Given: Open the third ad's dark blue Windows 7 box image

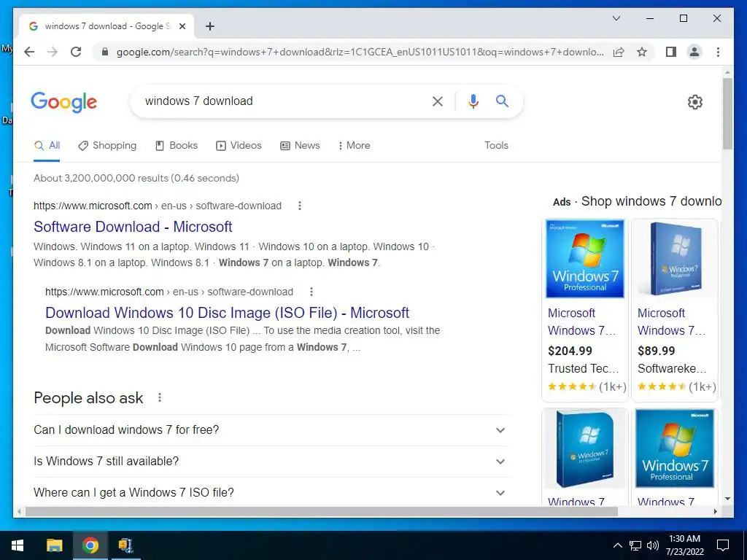Looking at the screenshot, I should pyautogui.click(x=584, y=448).
